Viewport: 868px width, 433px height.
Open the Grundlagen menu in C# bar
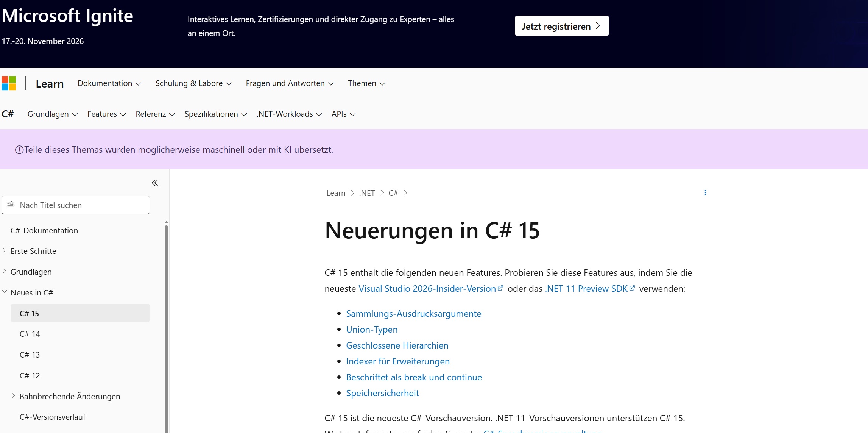(53, 114)
